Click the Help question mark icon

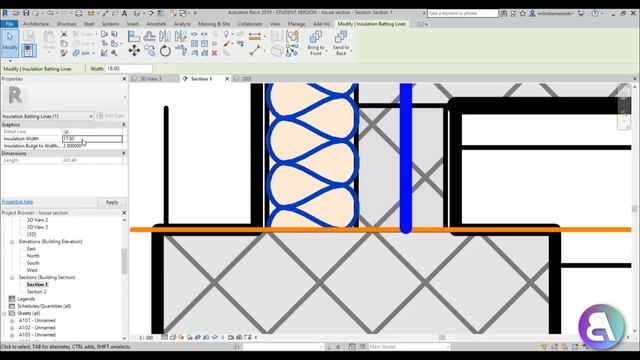click(x=595, y=13)
